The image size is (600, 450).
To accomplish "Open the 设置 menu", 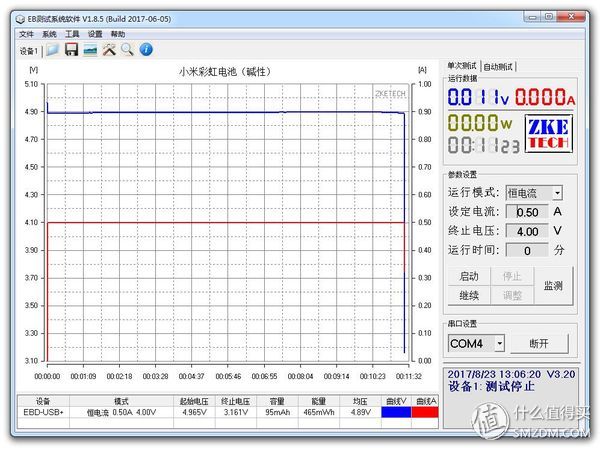I will tap(95, 34).
